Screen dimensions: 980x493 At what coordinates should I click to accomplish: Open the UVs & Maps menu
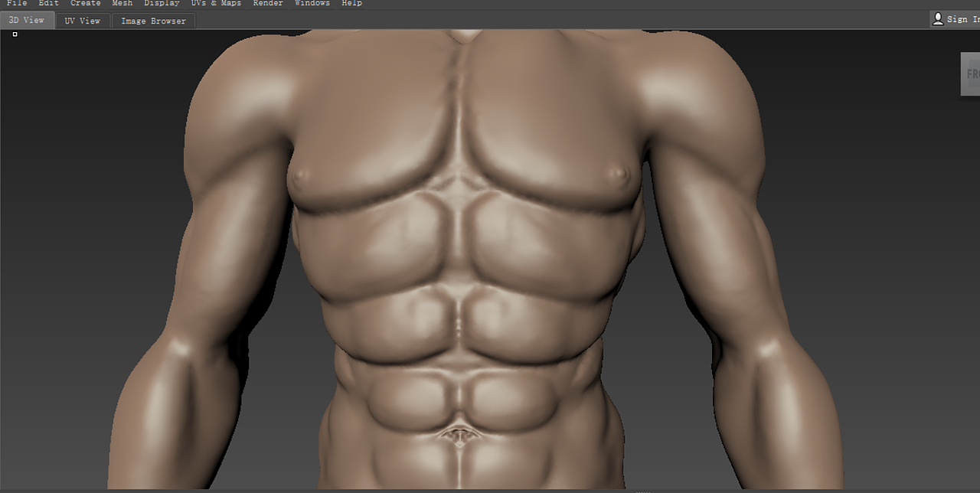216,3
